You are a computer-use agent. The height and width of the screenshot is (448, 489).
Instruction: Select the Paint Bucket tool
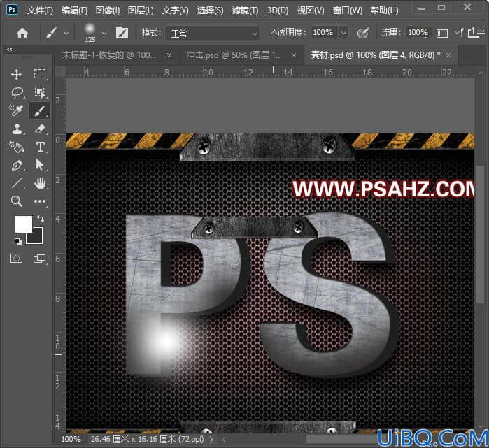point(17,147)
